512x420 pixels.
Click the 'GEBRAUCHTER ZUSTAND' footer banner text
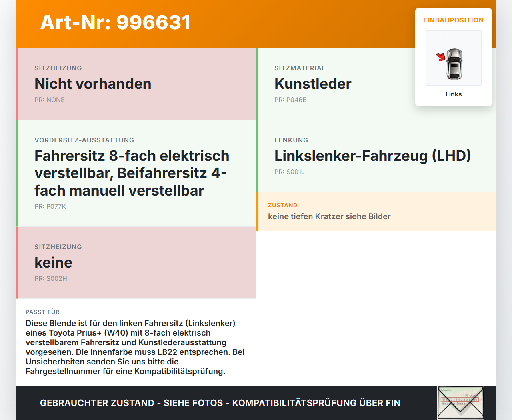tap(220, 403)
